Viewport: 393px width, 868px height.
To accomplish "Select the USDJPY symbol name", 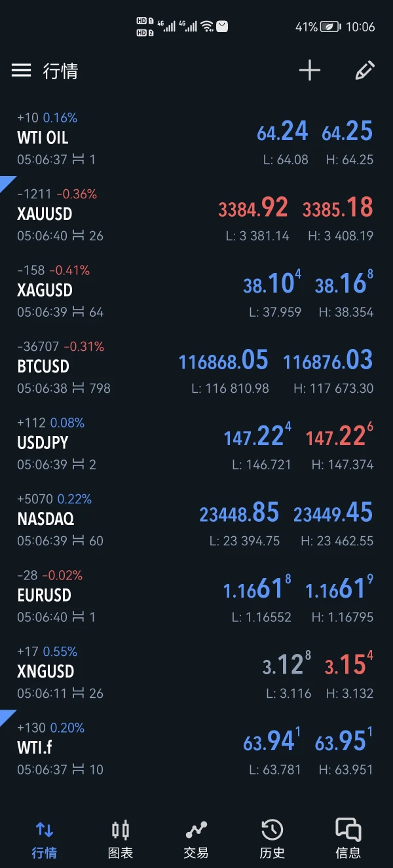I will pos(43,443).
